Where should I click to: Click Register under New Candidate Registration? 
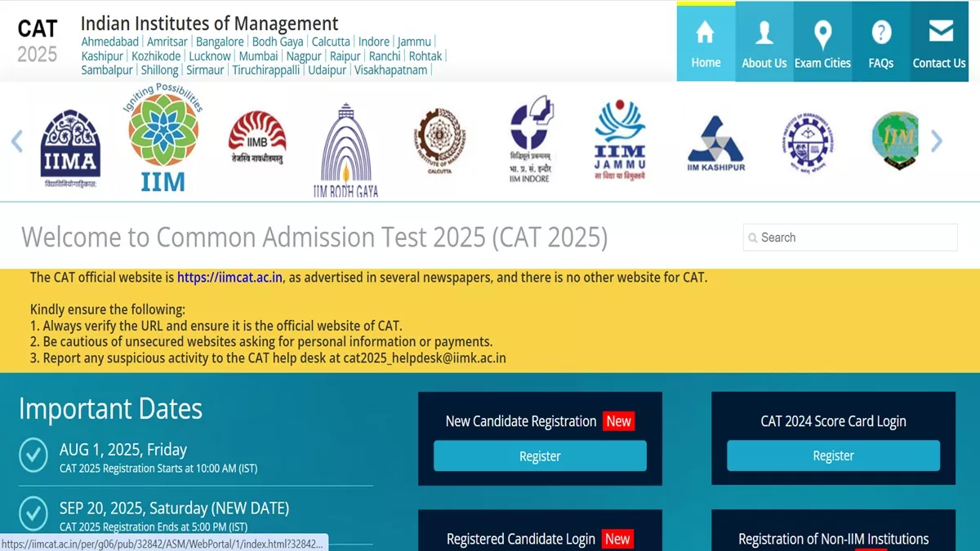coord(540,456)
